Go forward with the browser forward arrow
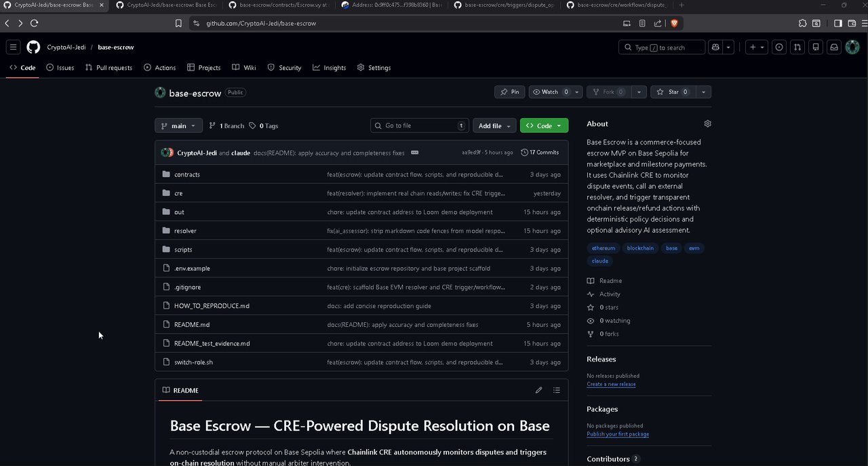The height and width of the screenshot is (466, 868). (20, 23)
